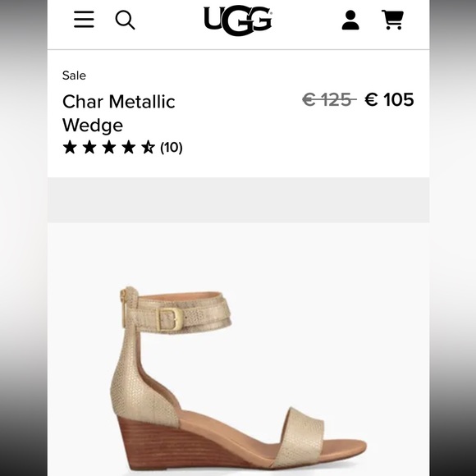Select the Sale category label
This screenshot has height=476, width=476.
(74, 76)
